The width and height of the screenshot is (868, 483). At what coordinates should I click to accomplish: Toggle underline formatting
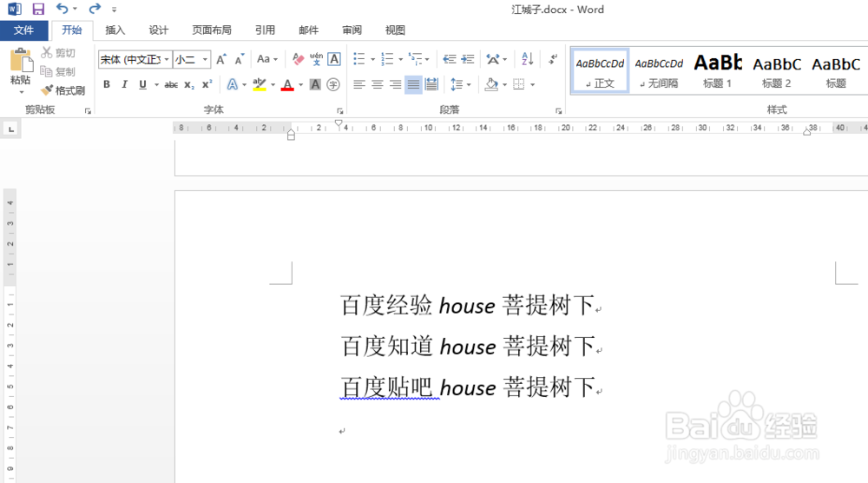tap(143, 85)
